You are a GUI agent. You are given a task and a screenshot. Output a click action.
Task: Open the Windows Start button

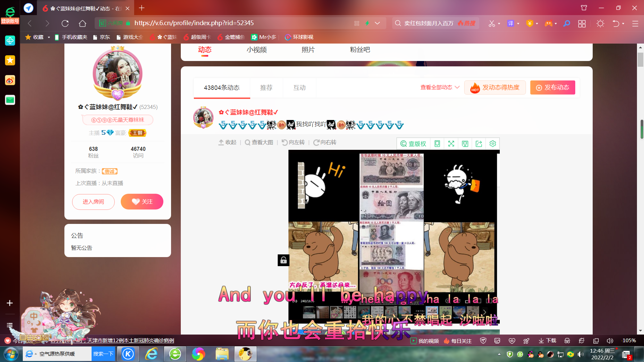(x=11, y=354)
